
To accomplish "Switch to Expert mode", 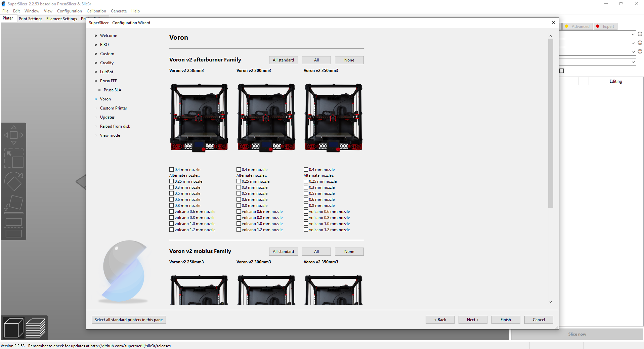I will 605,27.
